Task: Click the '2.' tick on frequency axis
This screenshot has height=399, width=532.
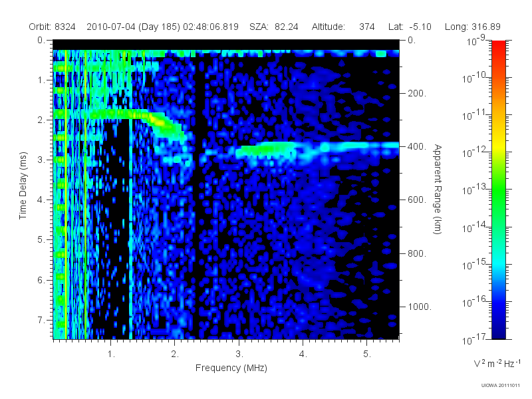Action: click(175, 354)
